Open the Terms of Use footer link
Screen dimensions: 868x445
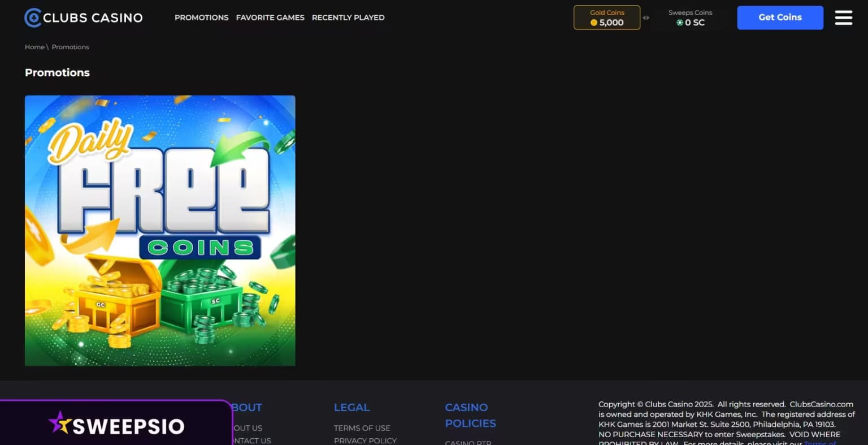[x=362, y=428]
